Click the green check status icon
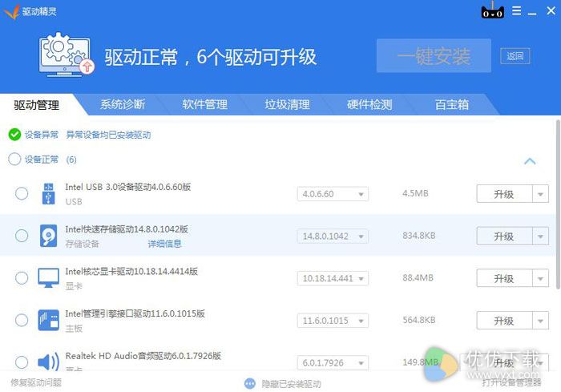 click(x=14, y=135)
